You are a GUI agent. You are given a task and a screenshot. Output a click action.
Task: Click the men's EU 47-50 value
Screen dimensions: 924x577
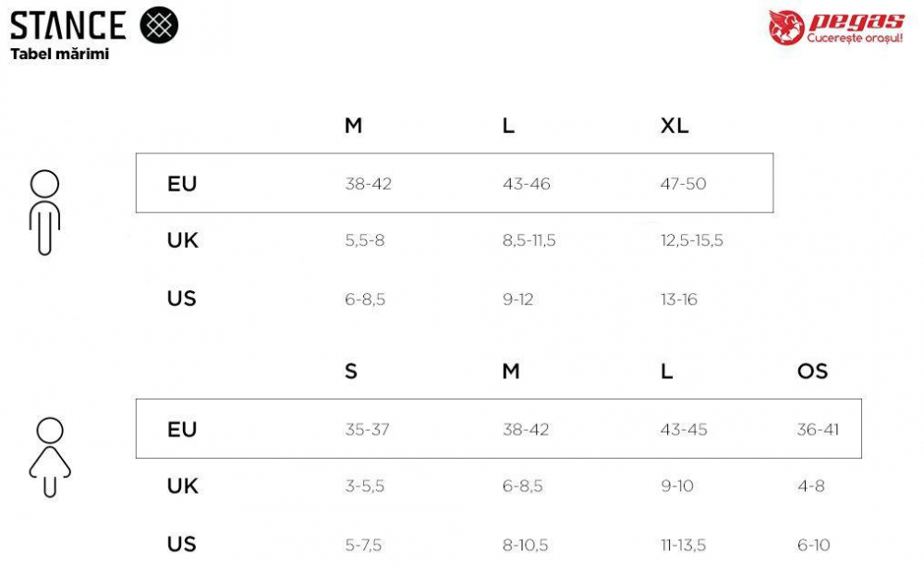(x=683, y=184)
